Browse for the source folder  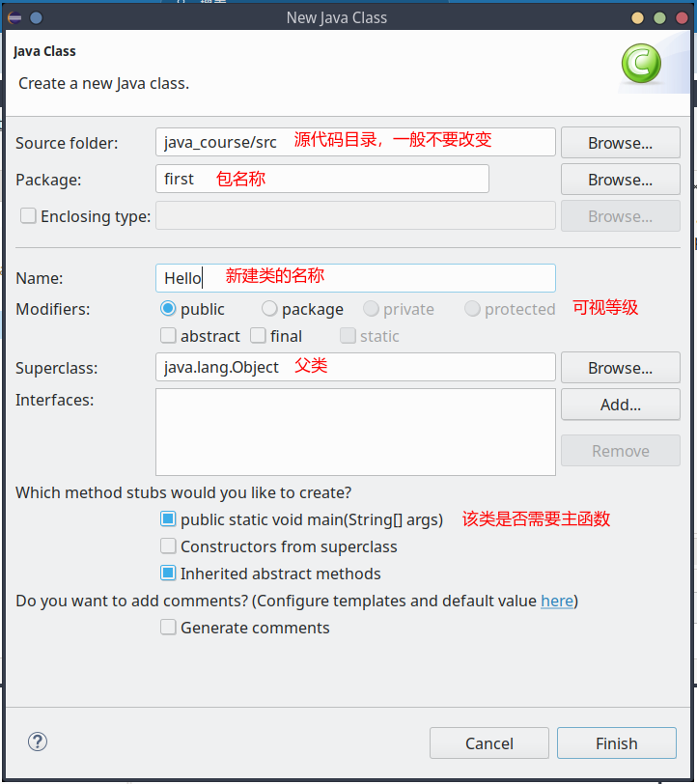(620, 143)
